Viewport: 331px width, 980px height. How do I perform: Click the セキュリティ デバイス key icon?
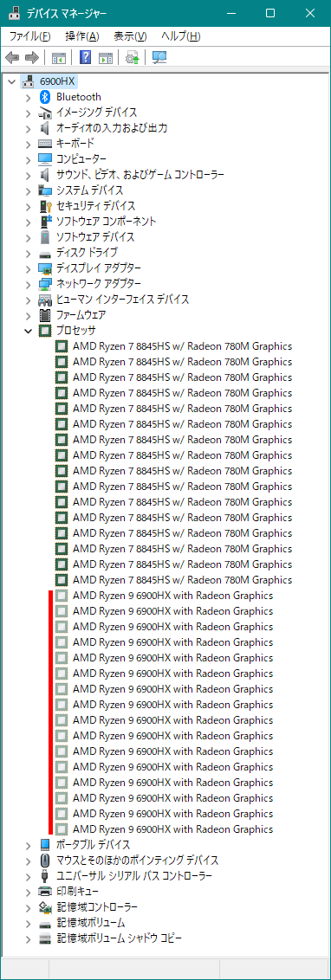point(45,206)
